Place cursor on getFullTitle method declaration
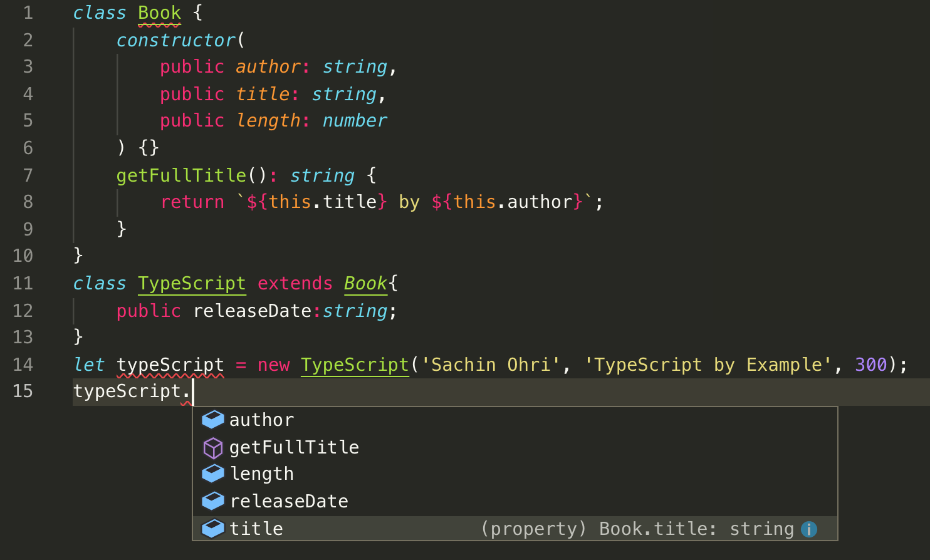930x560 pixels. (x=181, y=175)
